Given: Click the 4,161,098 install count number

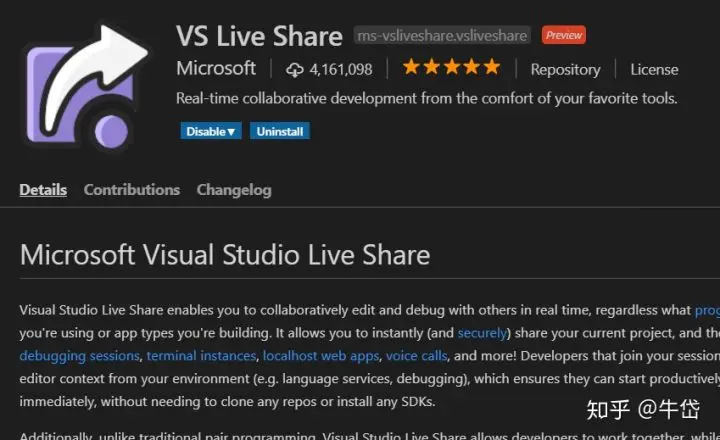Looking at the screenshot, I should (x=341, y=69).
